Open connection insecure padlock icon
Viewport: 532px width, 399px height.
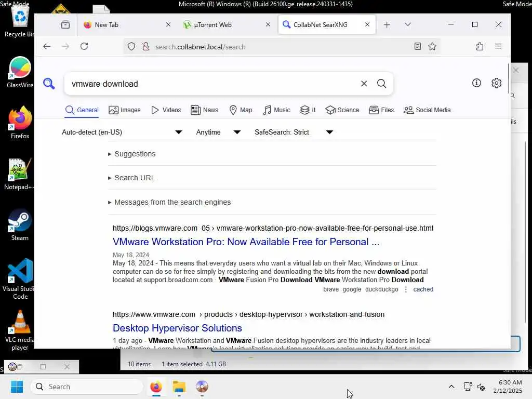[146, 46]
